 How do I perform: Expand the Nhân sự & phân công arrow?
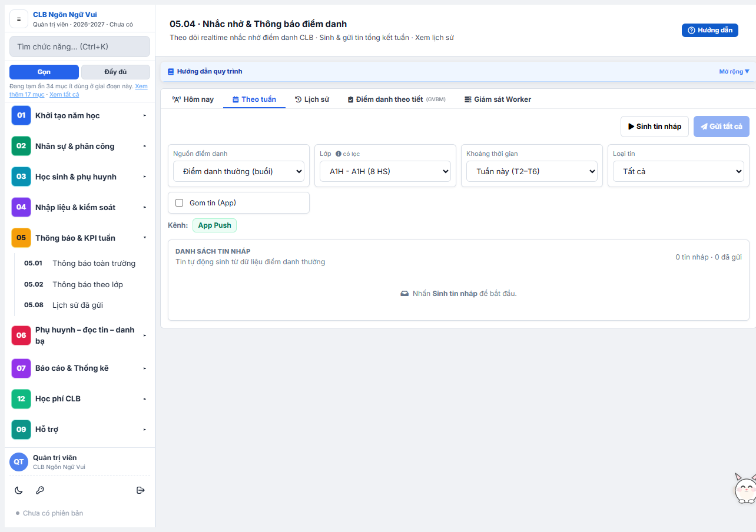(x=145, y=146)
